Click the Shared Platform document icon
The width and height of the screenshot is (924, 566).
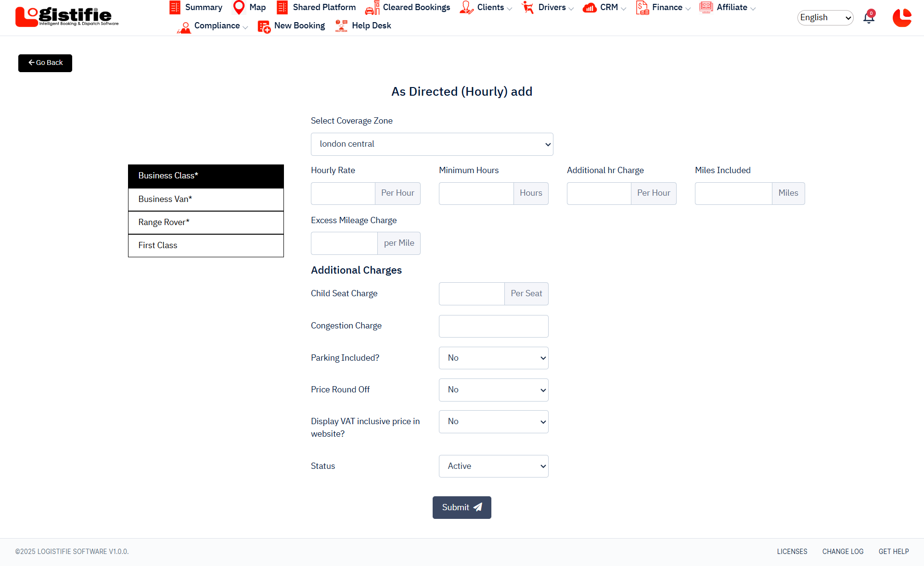coord(282,7)
